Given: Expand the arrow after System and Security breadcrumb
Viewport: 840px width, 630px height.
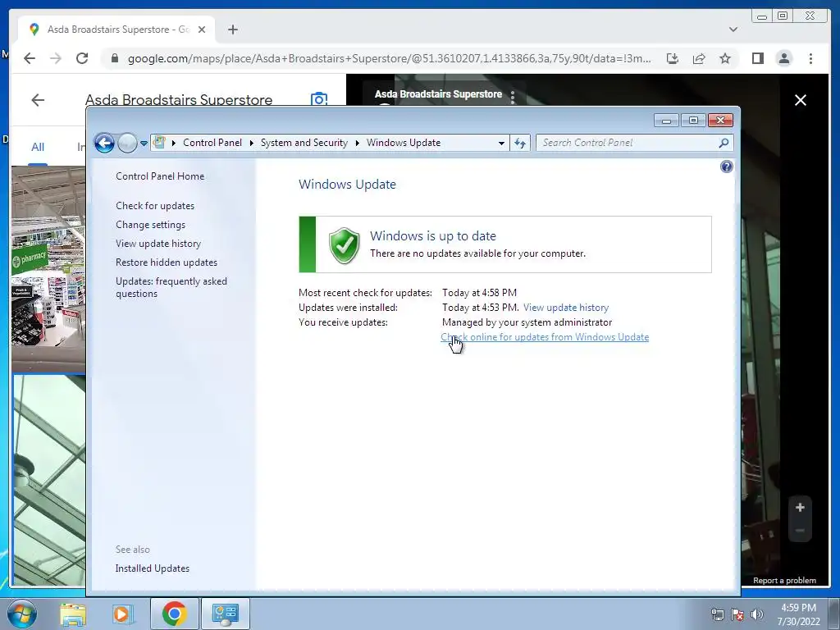Looking at the screenshot, I should (358, 143).
